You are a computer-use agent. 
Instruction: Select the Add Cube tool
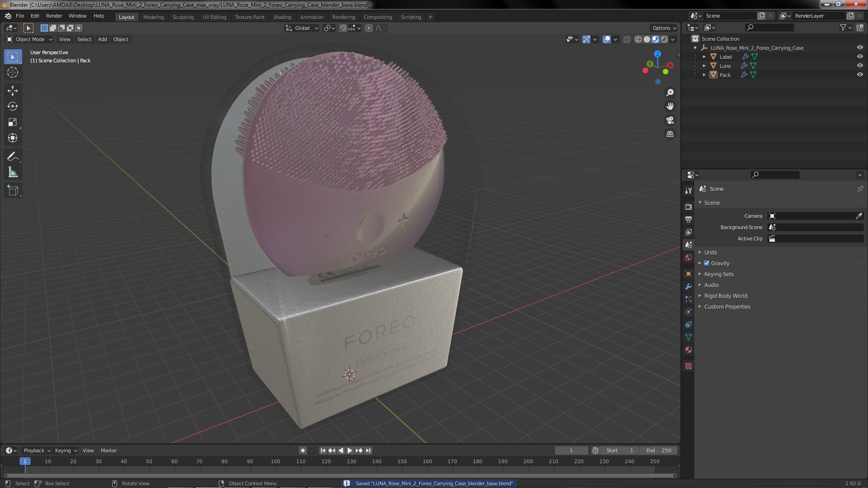13,191
